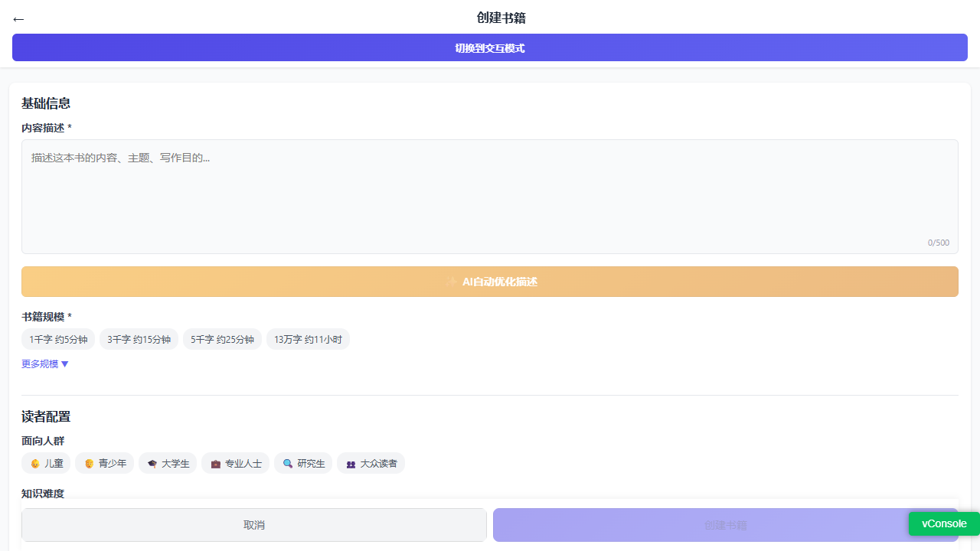Pick the 大学生 graduation cap chip
The image size is (980, 551).
(168, 463)
